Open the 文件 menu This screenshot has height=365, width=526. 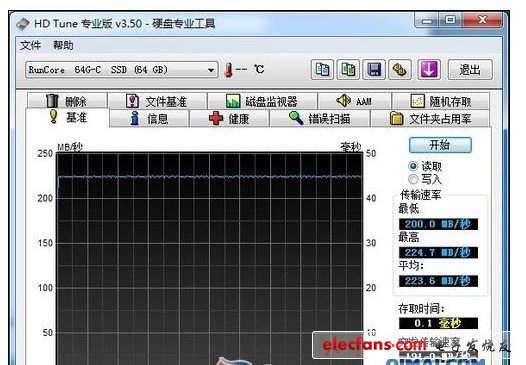click(31, 45)
